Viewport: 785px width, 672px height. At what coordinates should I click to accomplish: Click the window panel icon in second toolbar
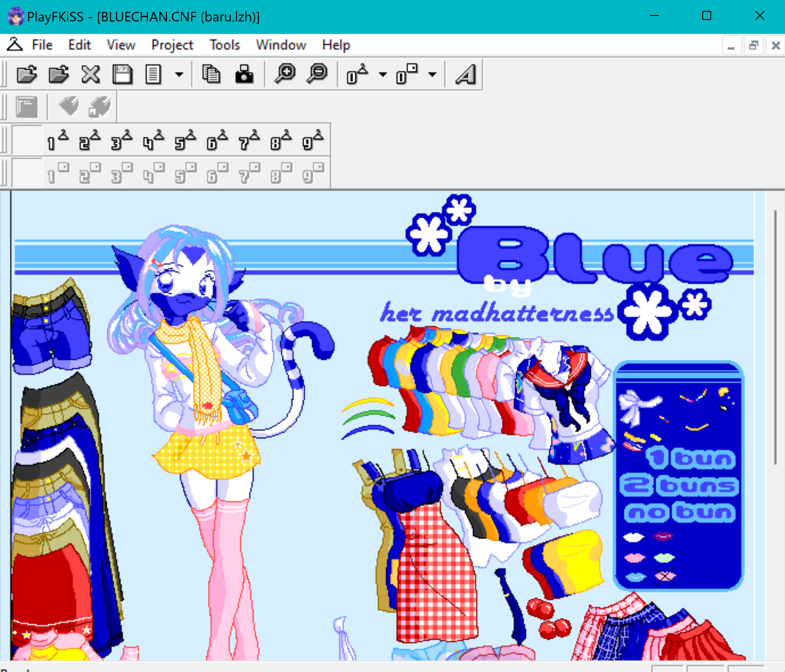pyautogui.click(x=27, y=107)
